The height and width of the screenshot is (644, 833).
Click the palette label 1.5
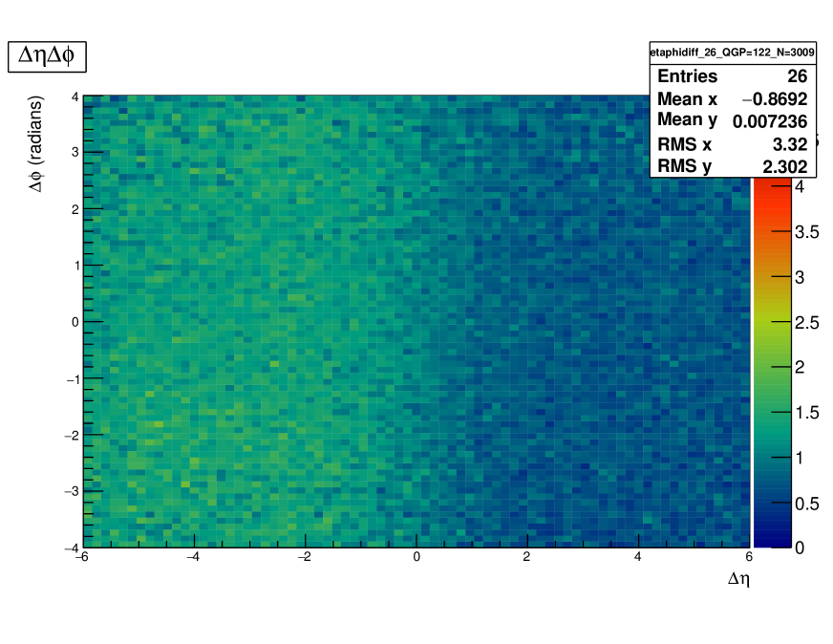tap(806, 413)
